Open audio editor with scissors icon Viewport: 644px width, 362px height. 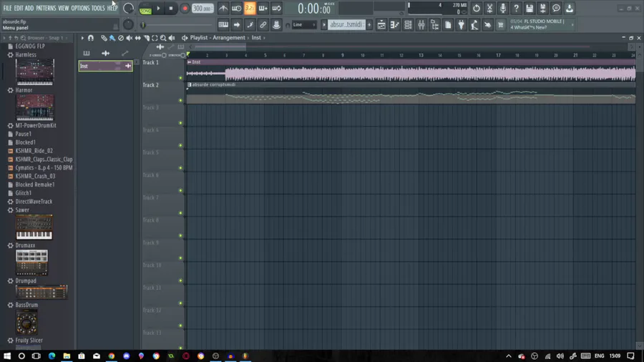(489, 8)
